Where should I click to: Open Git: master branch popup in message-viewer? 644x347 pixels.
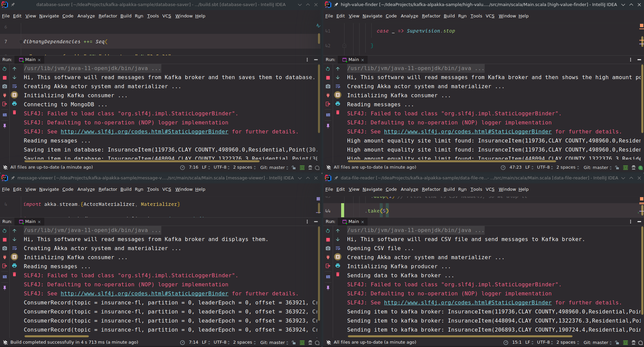[274, 342]
